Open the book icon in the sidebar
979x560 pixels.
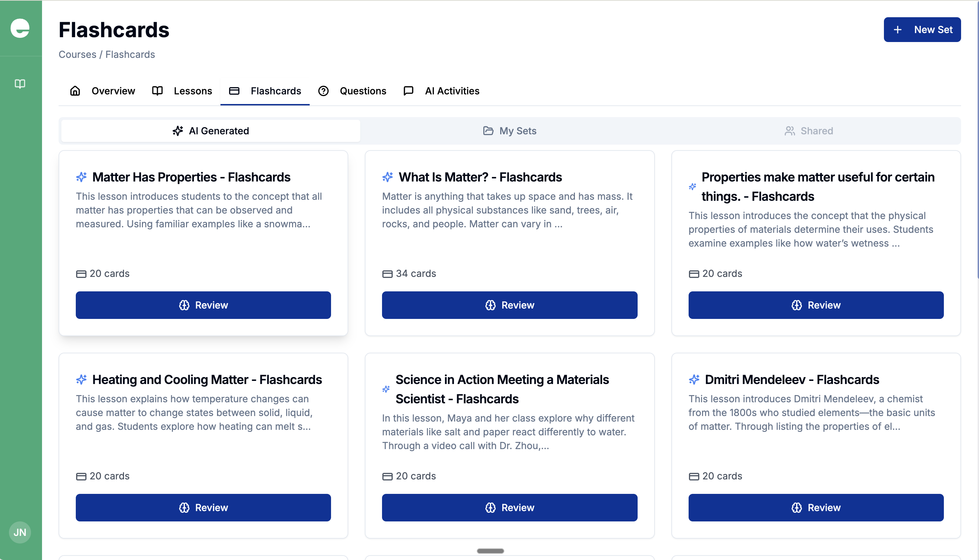tap(20, 84)
